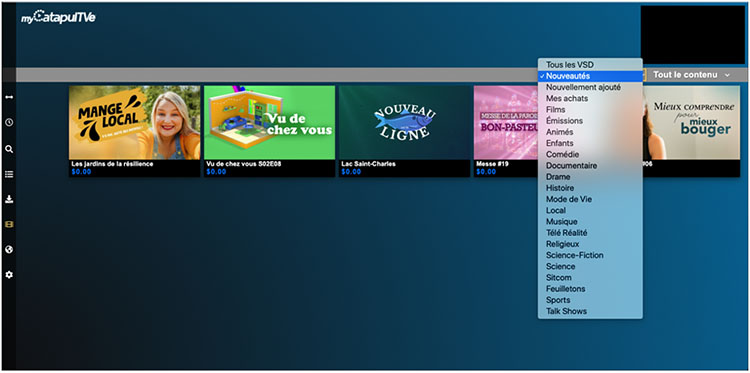Open Les jardins de la résilience thumbnail
Screen dimensions: 750x373
pyautogui.click(x=134, y=122)
